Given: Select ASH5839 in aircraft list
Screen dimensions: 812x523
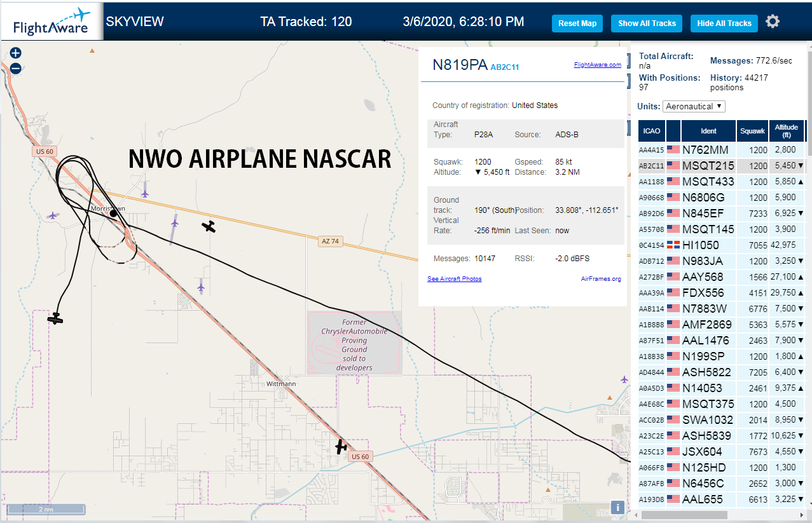Looking at the screenshot, I should click(722, 436).
